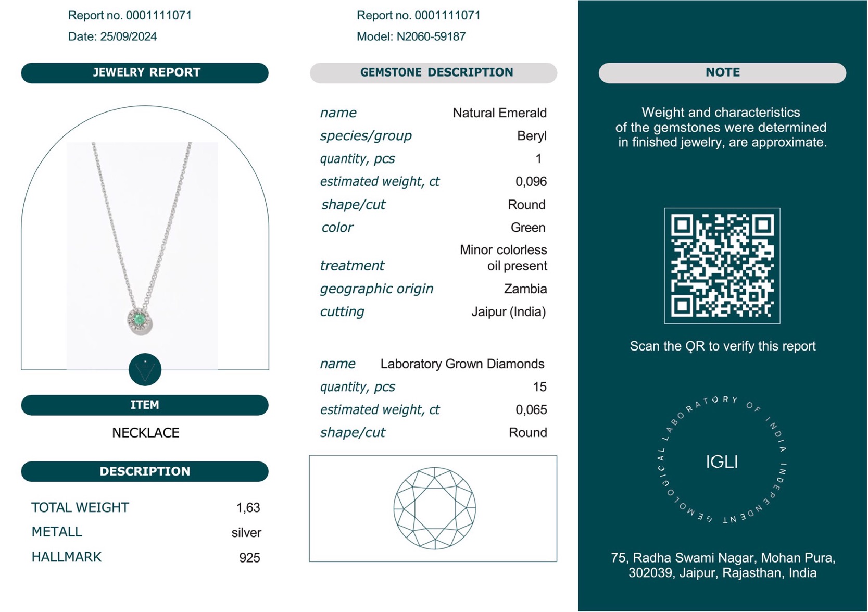Click the 'TOTAL WEIGHT' label
868x612 pixels.
[x=80, y=508]
